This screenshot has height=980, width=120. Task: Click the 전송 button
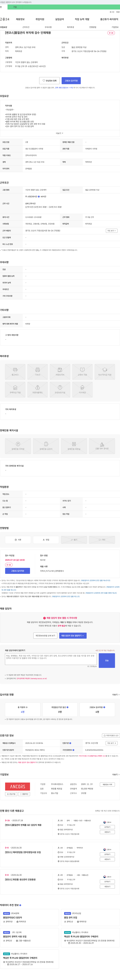tap(107, 660)
